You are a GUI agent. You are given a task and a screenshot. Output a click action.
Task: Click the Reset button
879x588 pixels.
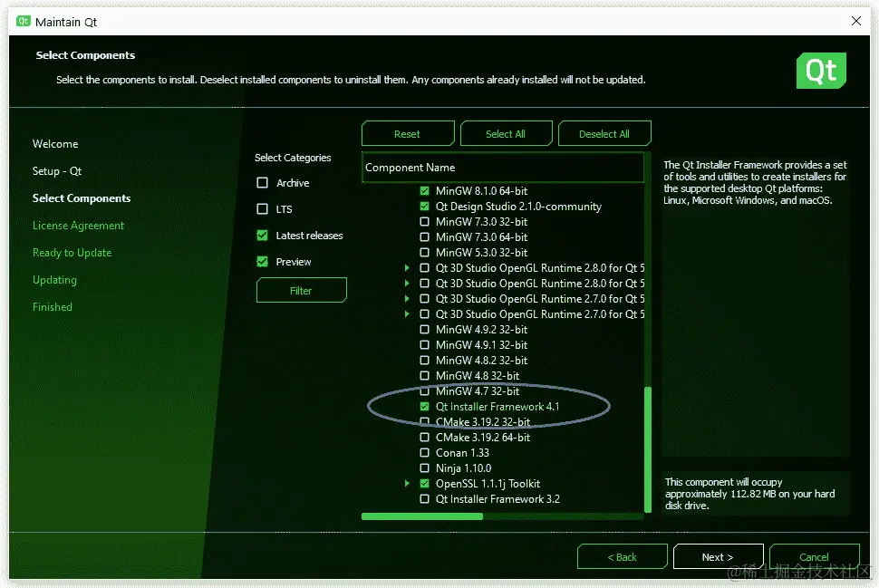tap(408, 132)
